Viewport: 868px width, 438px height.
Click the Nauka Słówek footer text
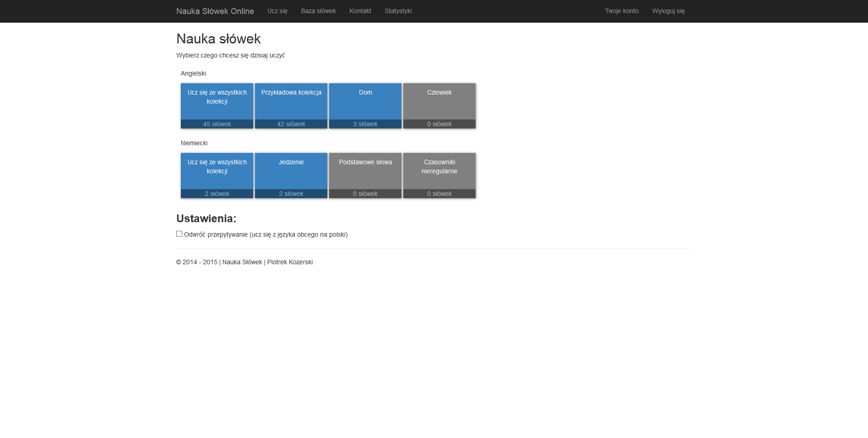(x=242, y=262)
